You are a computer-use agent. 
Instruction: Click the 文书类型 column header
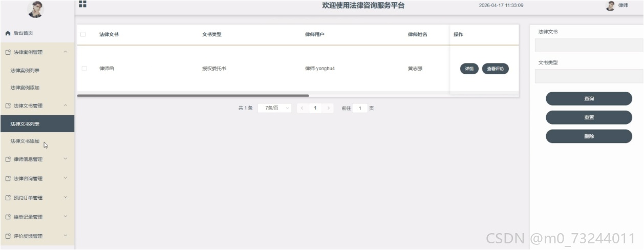click(x=212, y=34)
